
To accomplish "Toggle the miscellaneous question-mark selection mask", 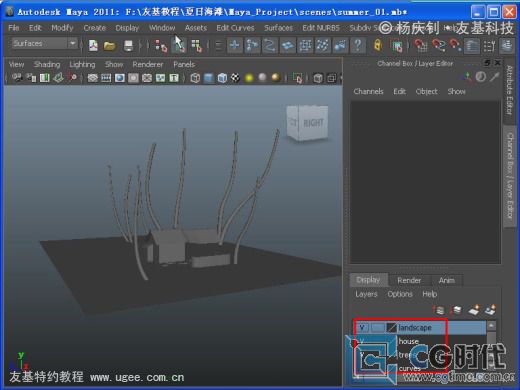I will [358, 45].
